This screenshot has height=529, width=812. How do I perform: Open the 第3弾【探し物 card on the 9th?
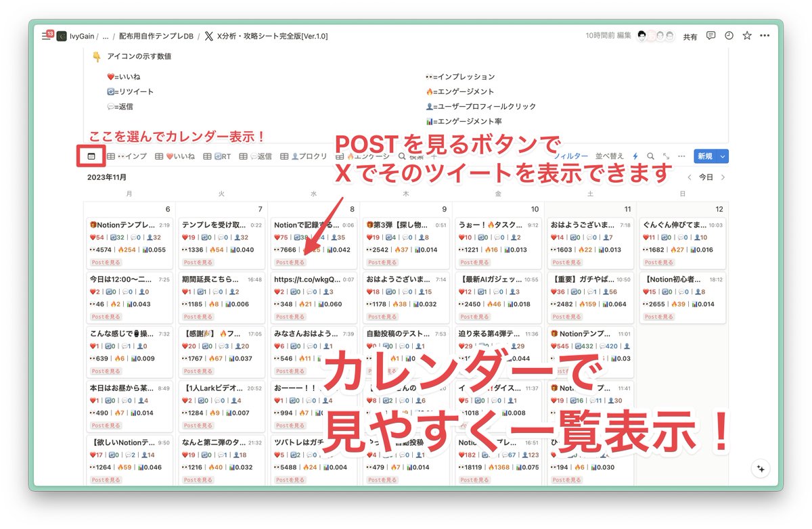406,243
